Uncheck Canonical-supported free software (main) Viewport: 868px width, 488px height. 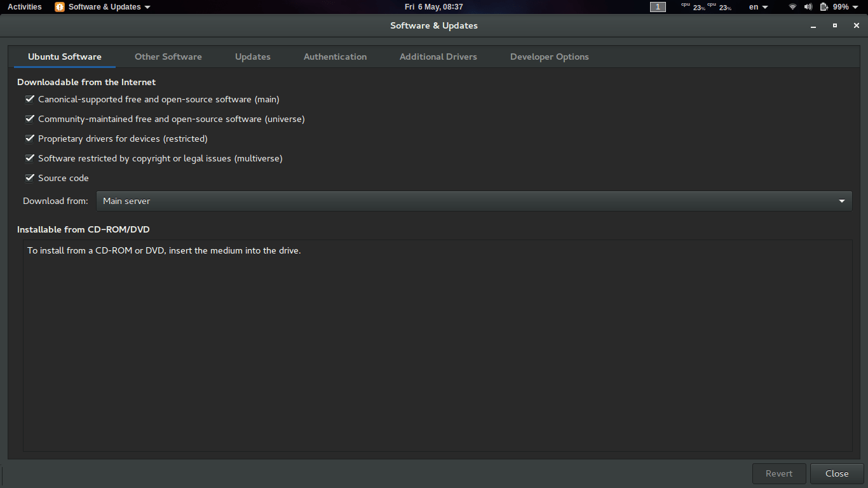(x=30, y=99)
